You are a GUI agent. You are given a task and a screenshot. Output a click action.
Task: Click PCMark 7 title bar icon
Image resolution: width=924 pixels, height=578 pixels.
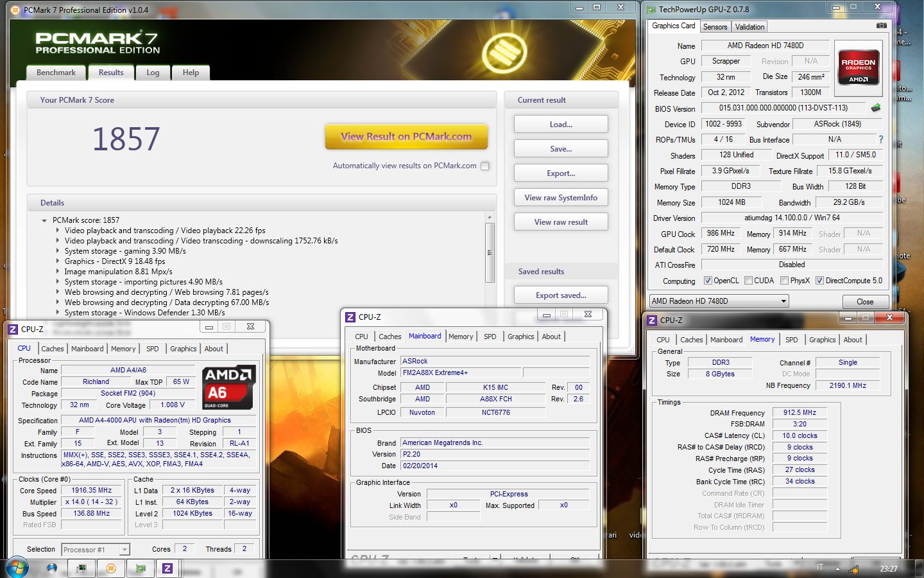[15, 10]
